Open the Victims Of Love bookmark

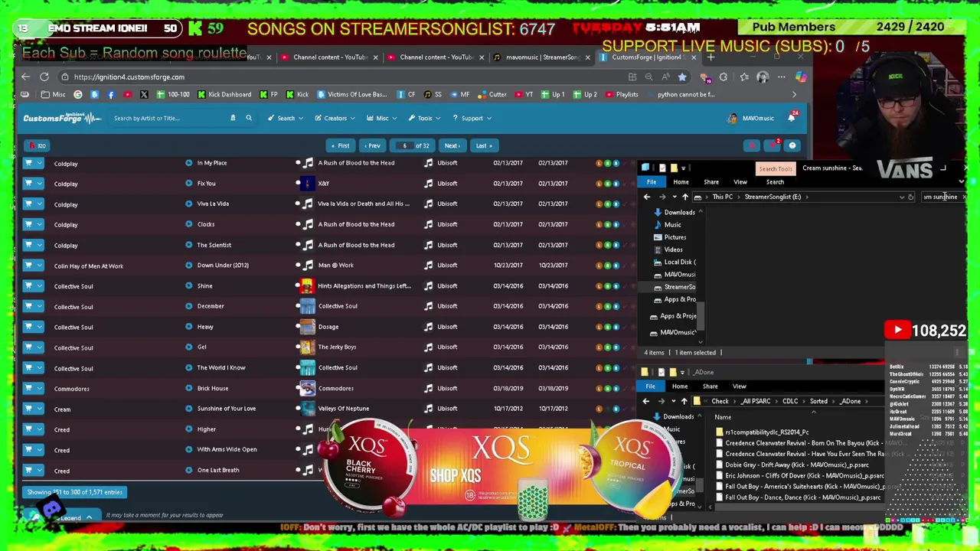(x=352, y=94)
